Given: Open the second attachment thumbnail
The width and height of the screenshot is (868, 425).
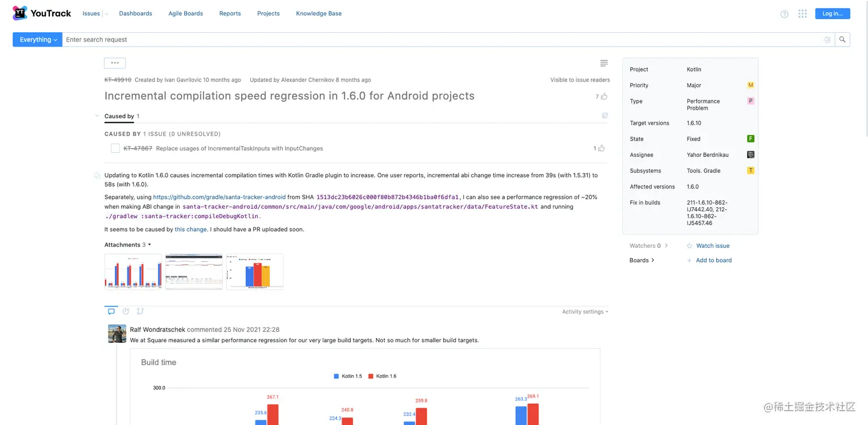Looking at the screenshot, I should [194, 272].
